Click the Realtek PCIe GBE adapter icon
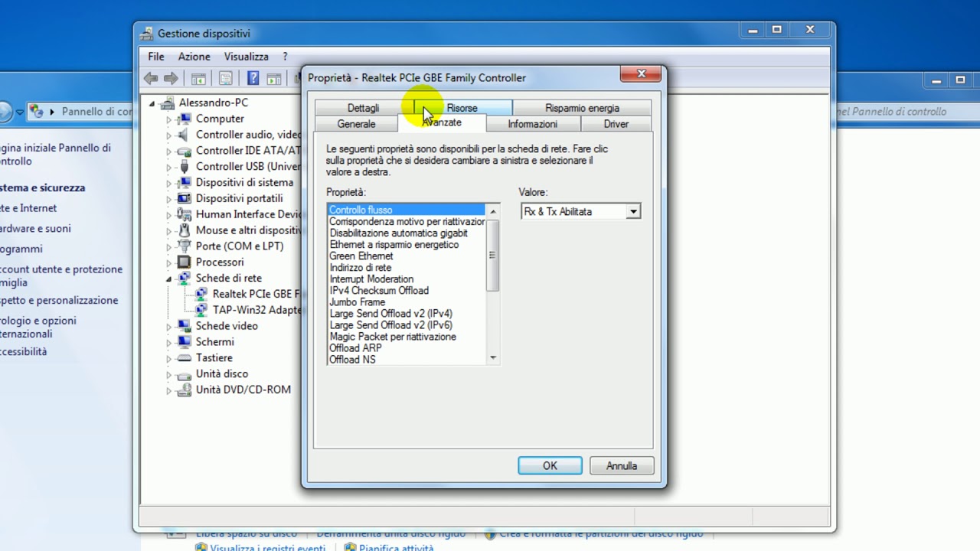 201,294
